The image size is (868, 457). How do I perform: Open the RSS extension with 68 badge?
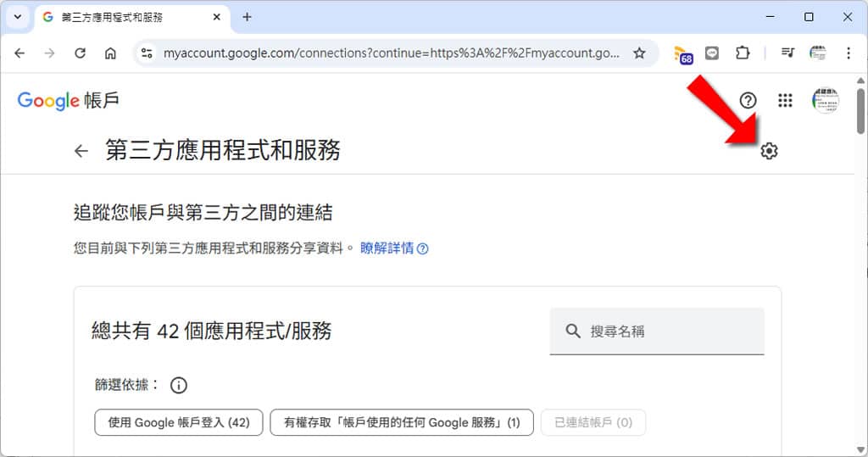point(683,54)
